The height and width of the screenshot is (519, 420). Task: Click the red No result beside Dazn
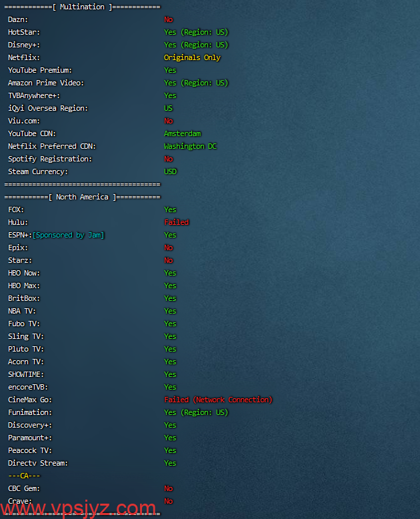(168, 19)
